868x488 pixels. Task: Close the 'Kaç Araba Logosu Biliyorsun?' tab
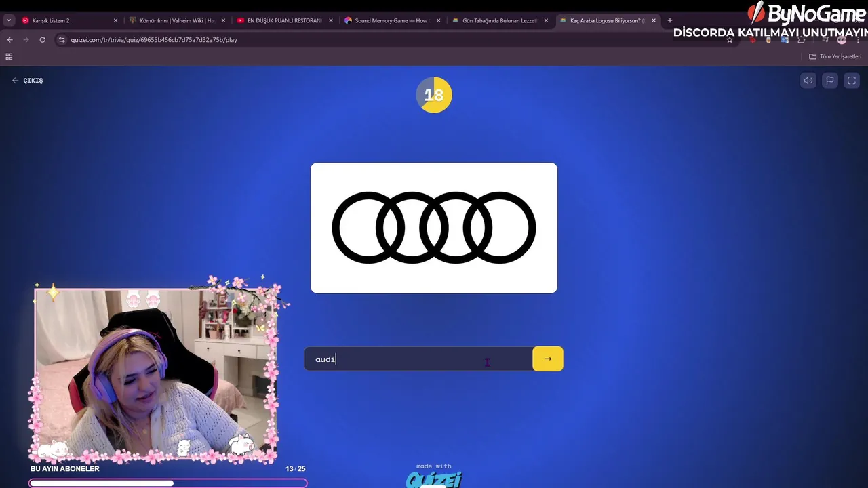(654, 20)
